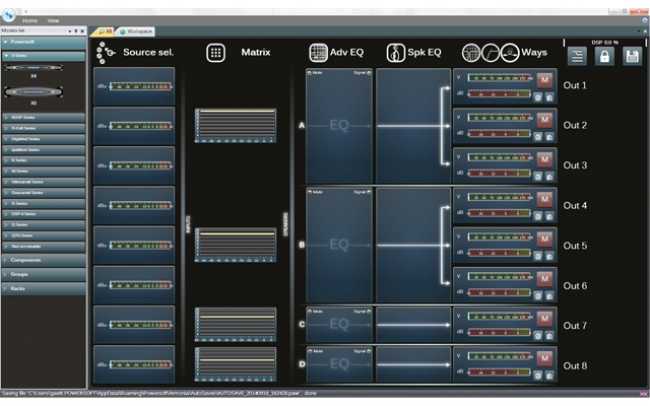Open the View menu
Image resolution: width=650 pixels, height=406 pixels.
click(x=53, y=21)
